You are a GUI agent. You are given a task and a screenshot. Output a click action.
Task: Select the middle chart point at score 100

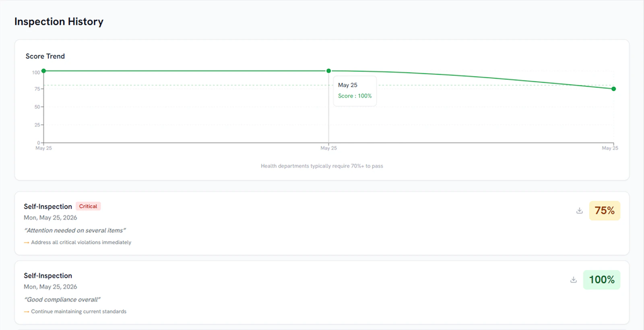pos(328,71)
